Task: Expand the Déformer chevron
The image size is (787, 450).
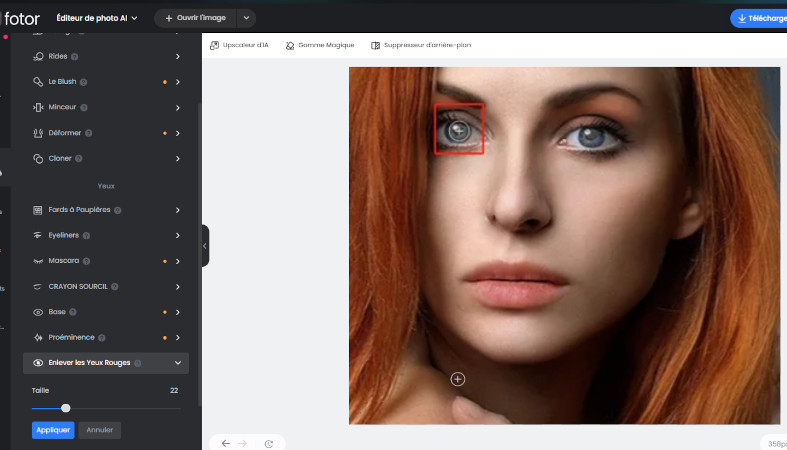Action: [178, 133]
